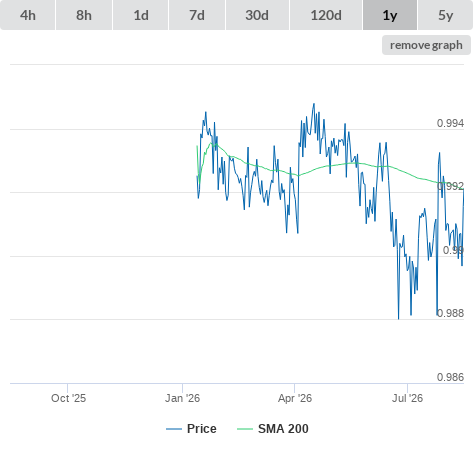This screenshot has width=474, height=455.
Task: Toggle the SMA 200 legend entry
Action: (283, 429)
